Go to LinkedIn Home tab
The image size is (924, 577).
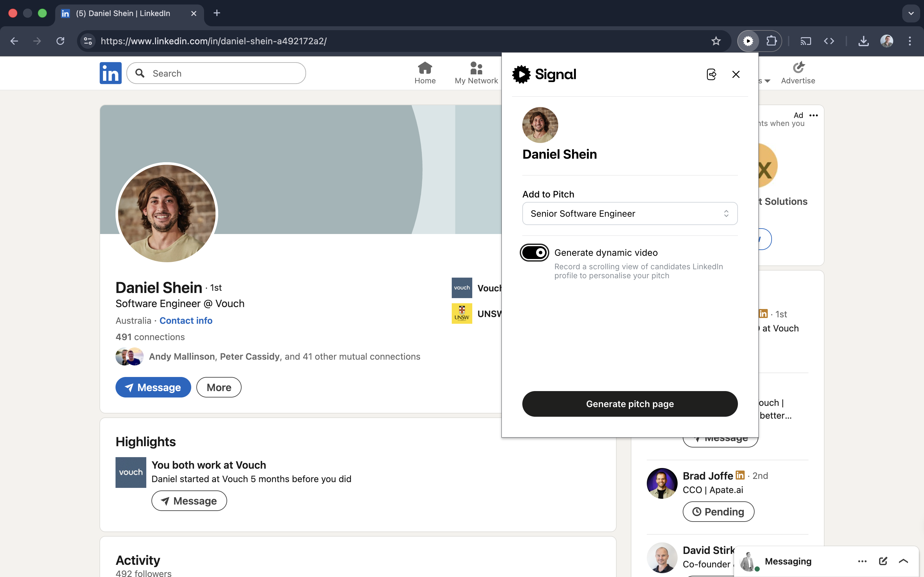425,73
